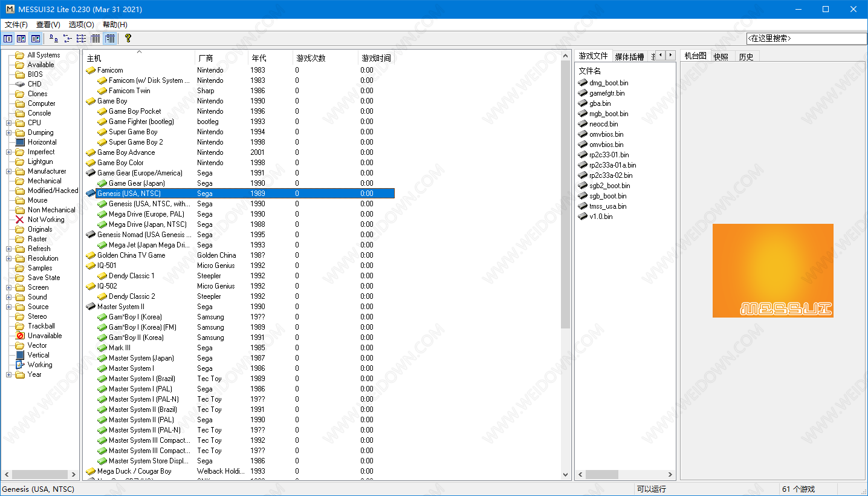
Task: Expand the Sound tree node
Action: pos(9,297)
